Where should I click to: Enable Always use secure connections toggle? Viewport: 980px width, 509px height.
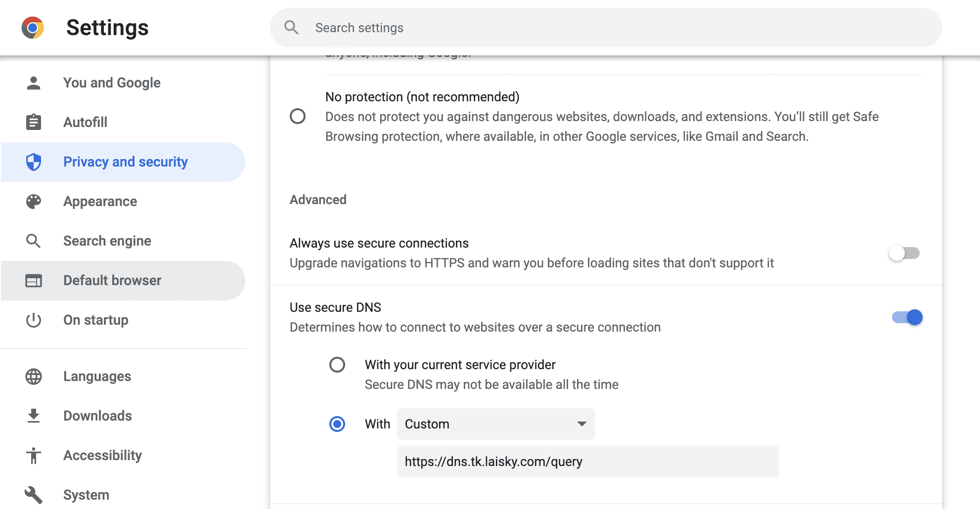904,253
